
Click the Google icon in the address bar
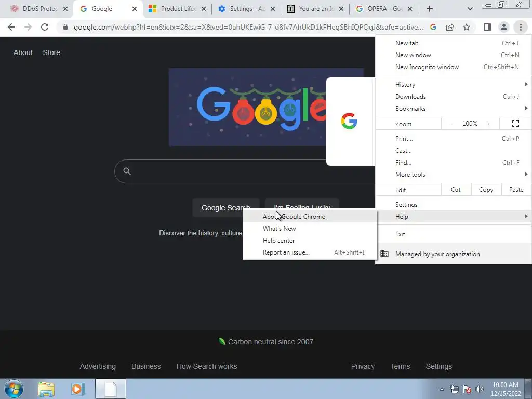coord(433,27)
